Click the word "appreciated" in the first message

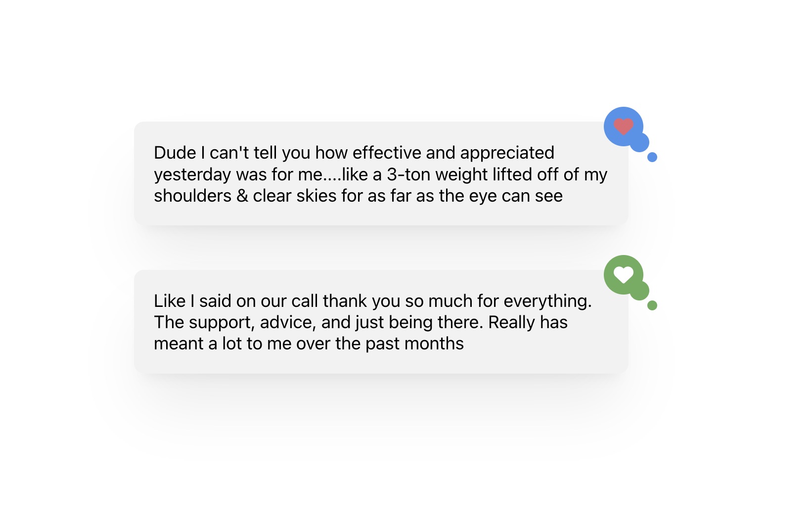pos(507,154)
